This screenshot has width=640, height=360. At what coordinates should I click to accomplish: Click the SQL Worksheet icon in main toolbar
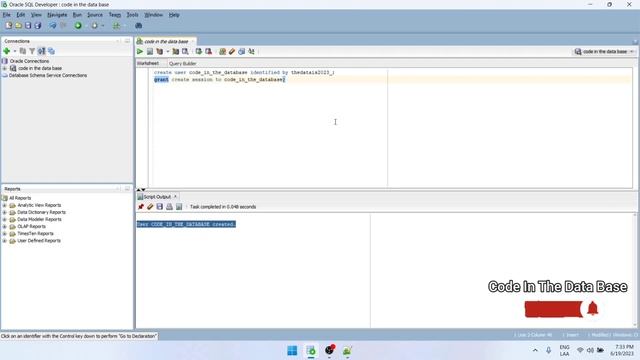117,26
